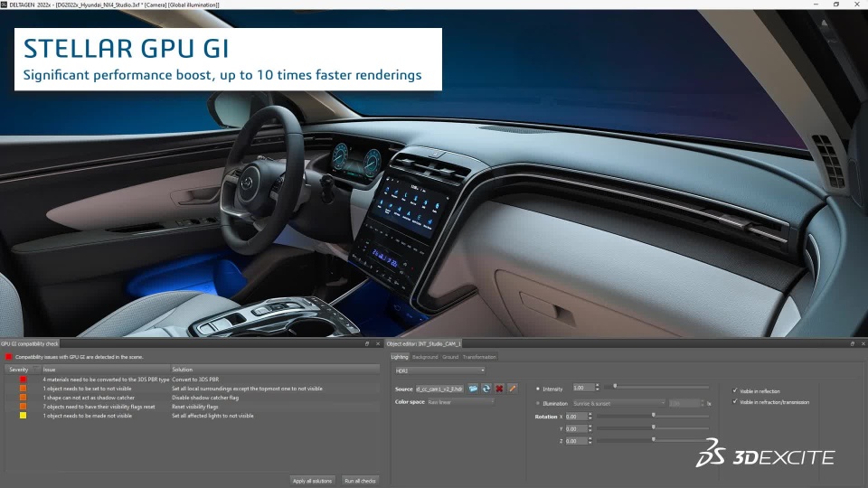Remove the HDR source with the red X icon

pos(499,389)
